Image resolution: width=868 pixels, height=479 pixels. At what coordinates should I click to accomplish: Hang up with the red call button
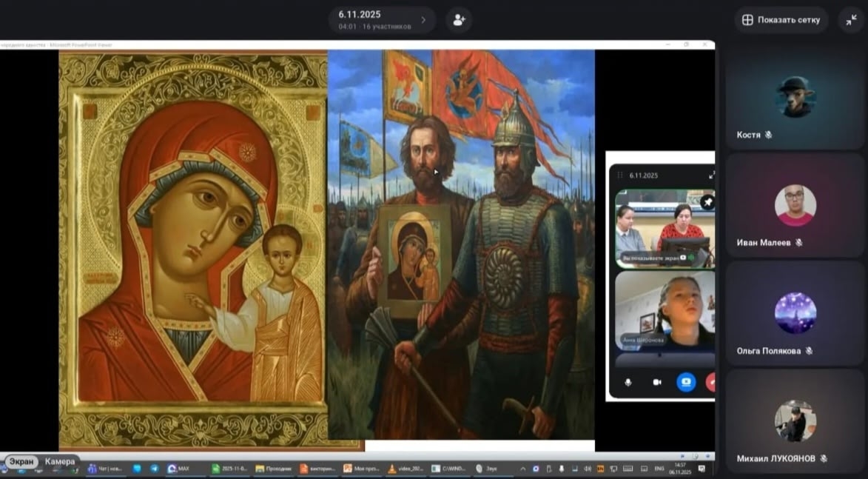710,382
